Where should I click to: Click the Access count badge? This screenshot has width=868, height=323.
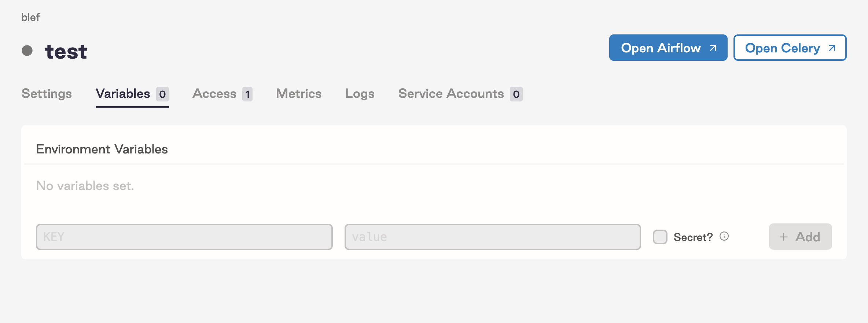tap(247, 94)
